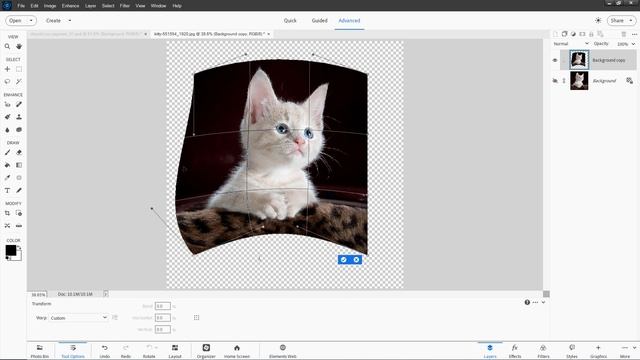
Task: Click in the Bend value field
Action: pos(162,306)
